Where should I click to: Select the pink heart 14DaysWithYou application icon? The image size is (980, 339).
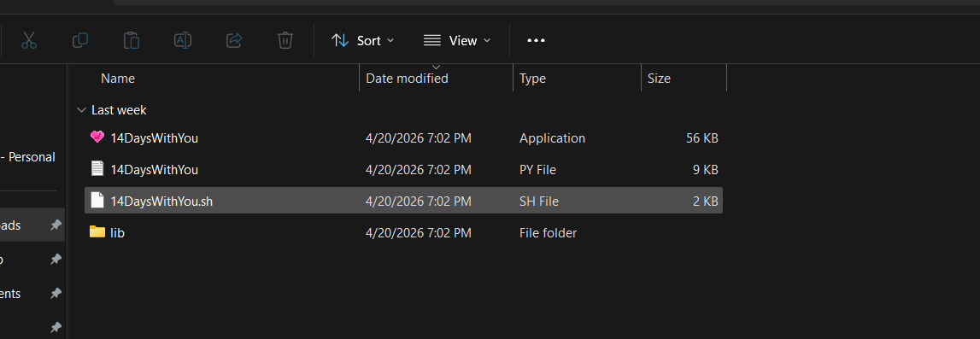click(97, 137)
